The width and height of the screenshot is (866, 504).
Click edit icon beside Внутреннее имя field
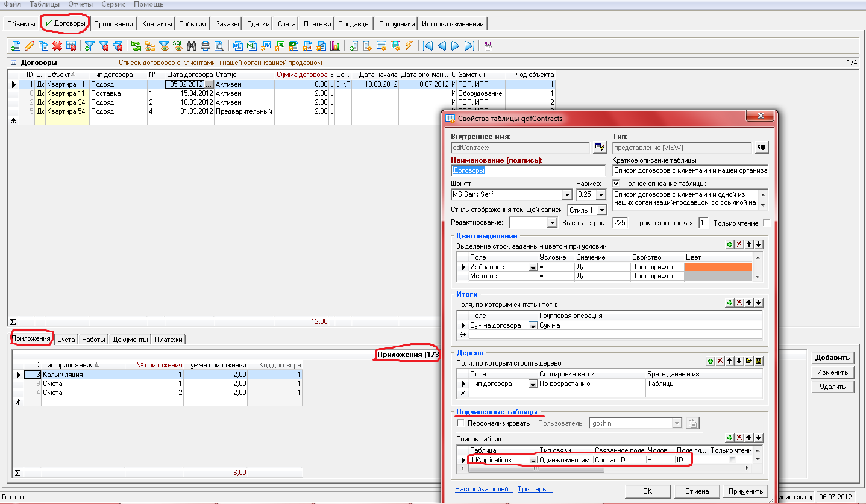coord(599,147)
